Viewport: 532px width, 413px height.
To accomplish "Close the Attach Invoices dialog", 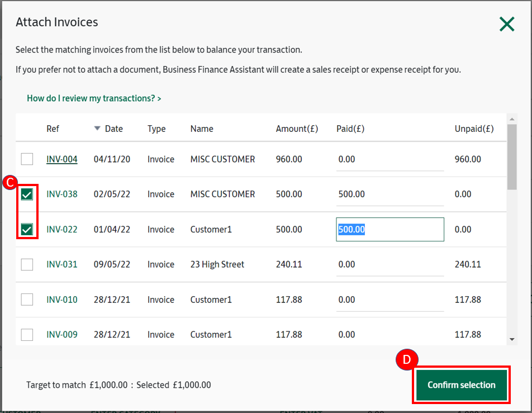I will pyautogui.click(x=506, y=24).
